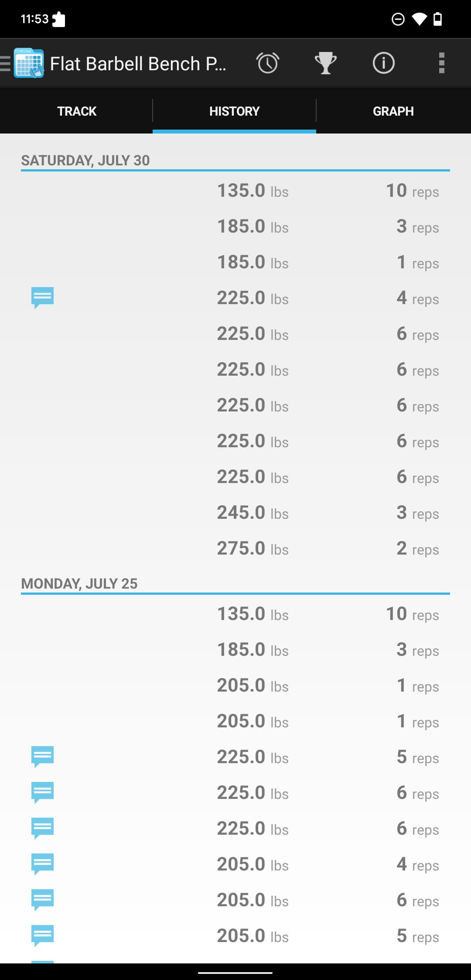View personal records trophy icon
This screenshot has width=471, height=980.
325,63
